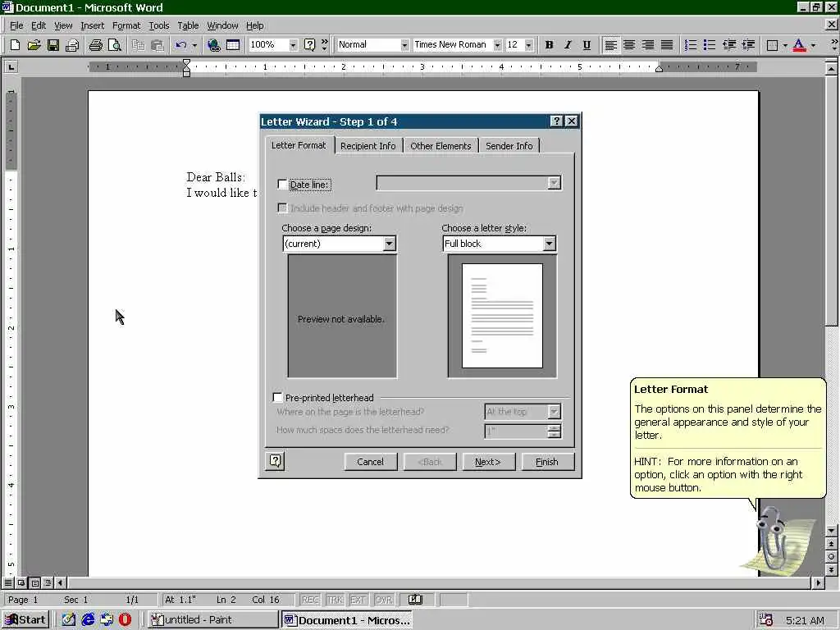840x630 pixels.
Task: Toggle EXT extend selection in status bar
Action: [358, 600]
